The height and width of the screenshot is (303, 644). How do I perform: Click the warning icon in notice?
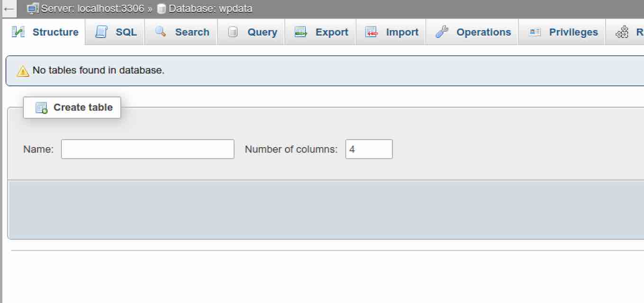23,71
